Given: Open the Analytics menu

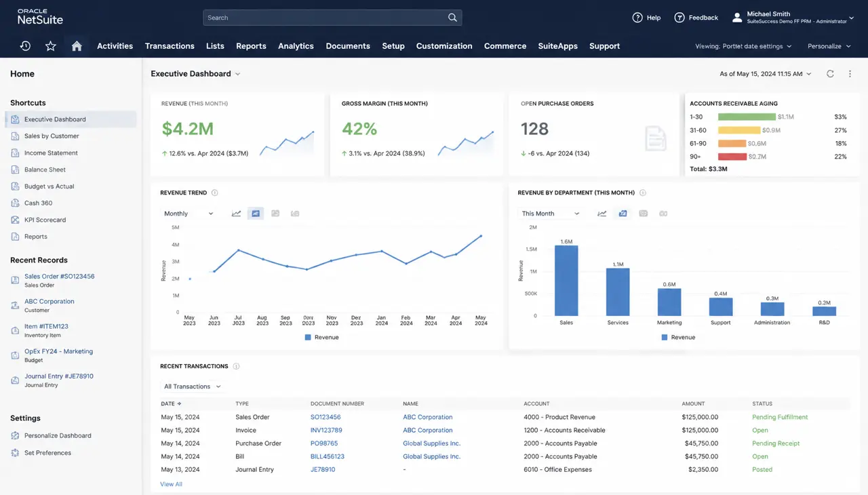Looking at the screenshot, I should coord(296,46).
